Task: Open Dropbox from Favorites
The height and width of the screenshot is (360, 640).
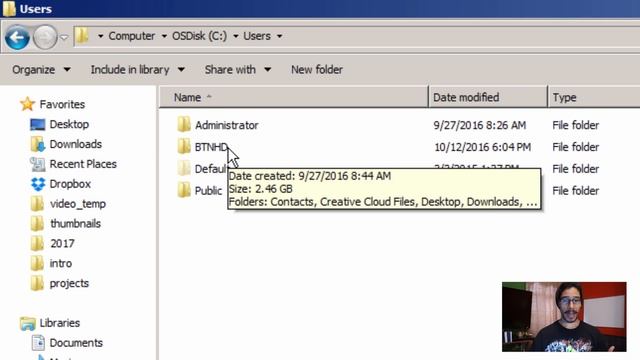Action: tap(70, 184)
